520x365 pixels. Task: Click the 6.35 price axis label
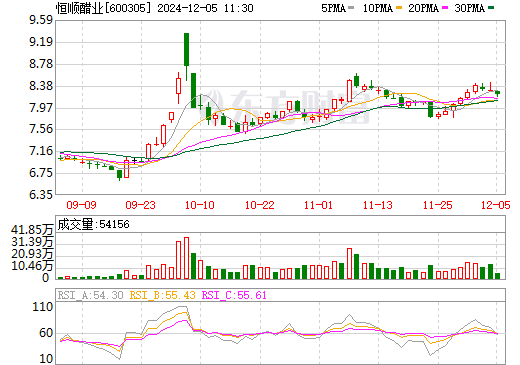pyautogui.click(x=41, y=194)
